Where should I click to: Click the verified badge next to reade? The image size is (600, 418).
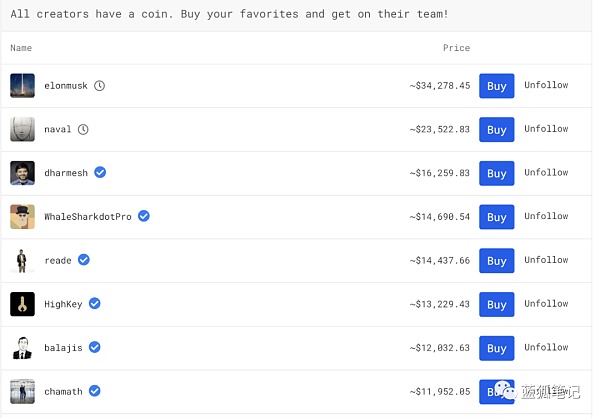[x=84, y=260]
